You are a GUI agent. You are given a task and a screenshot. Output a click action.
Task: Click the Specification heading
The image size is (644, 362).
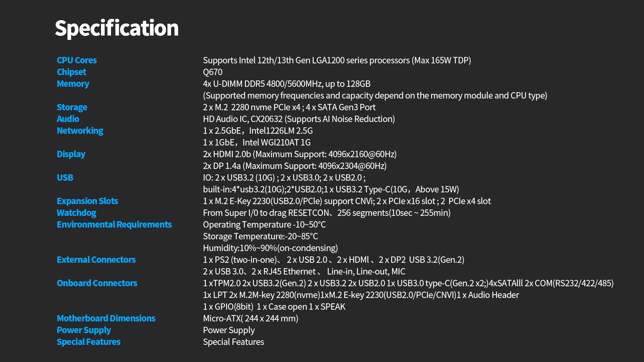point(116,28)
